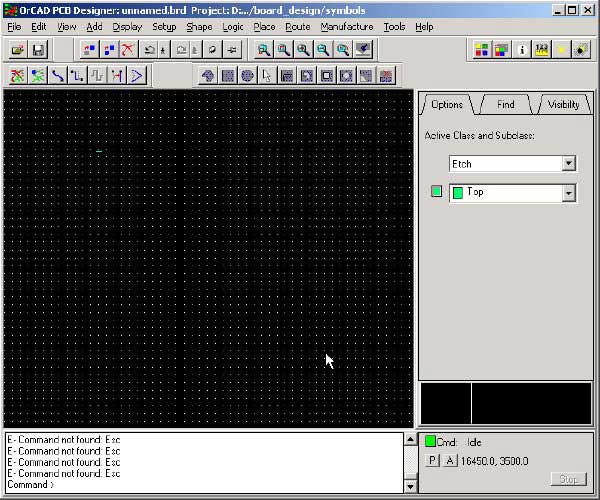Toggle the P pick button in status bar
The width and height of the screenshot is (600, 500).
coord(432,461)
